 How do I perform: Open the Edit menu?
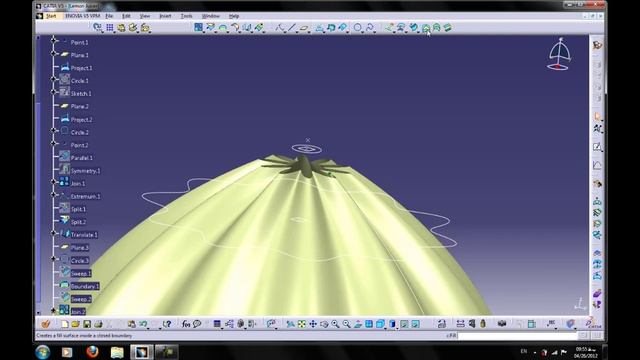(x=126, y=16)
